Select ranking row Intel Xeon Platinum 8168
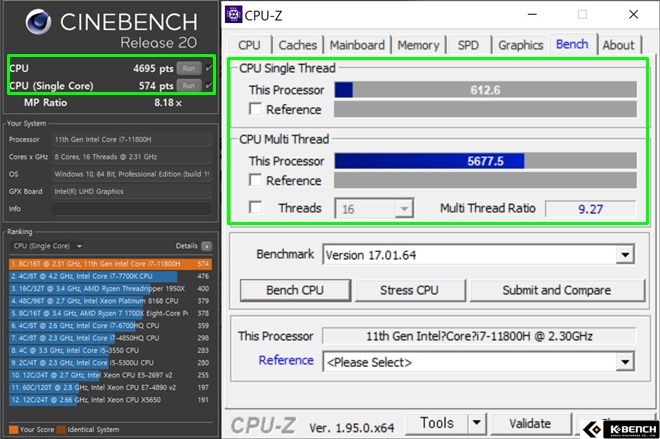660x439 pixels. (x=110, y=301)
